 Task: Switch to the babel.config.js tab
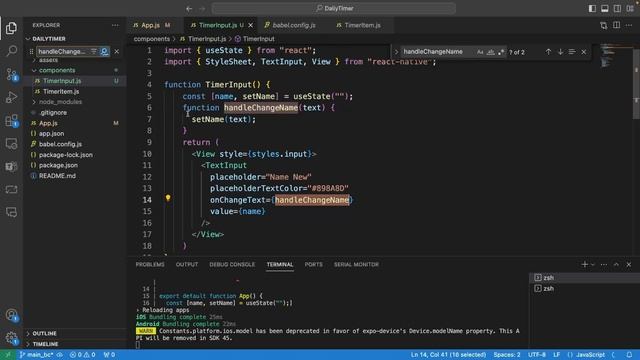(294, 25)
